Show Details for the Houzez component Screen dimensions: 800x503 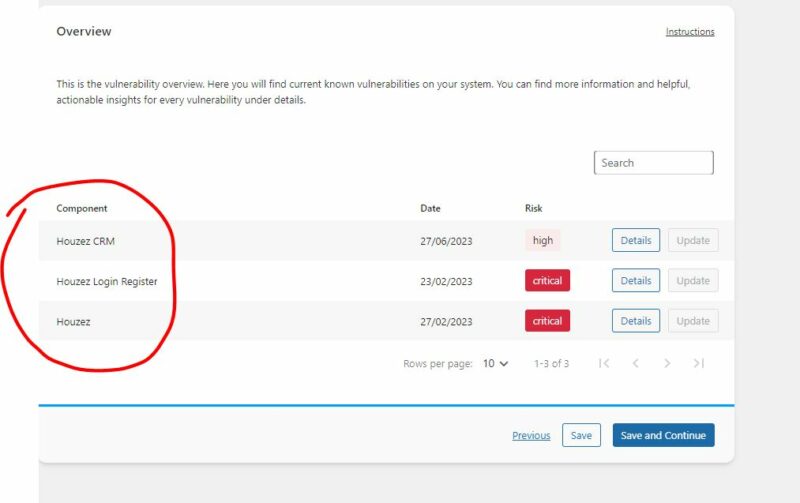(x=635, y=321)
